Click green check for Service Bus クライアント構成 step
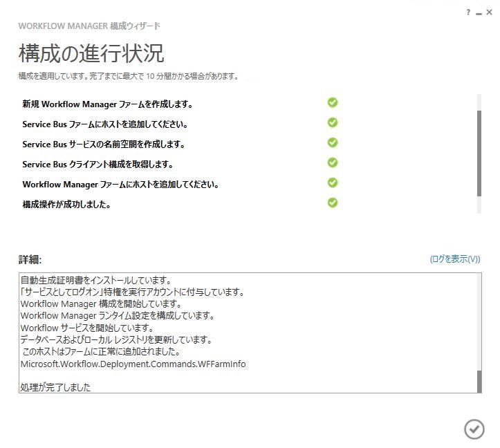This screenshot has width=500, height=448. pyautogui.click(x=333, y=163)
